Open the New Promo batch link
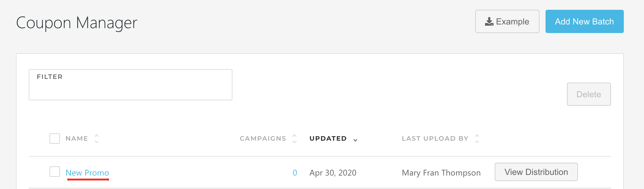Image resolution: width=644 pixels, height=189 pixels. pos(87,173)
